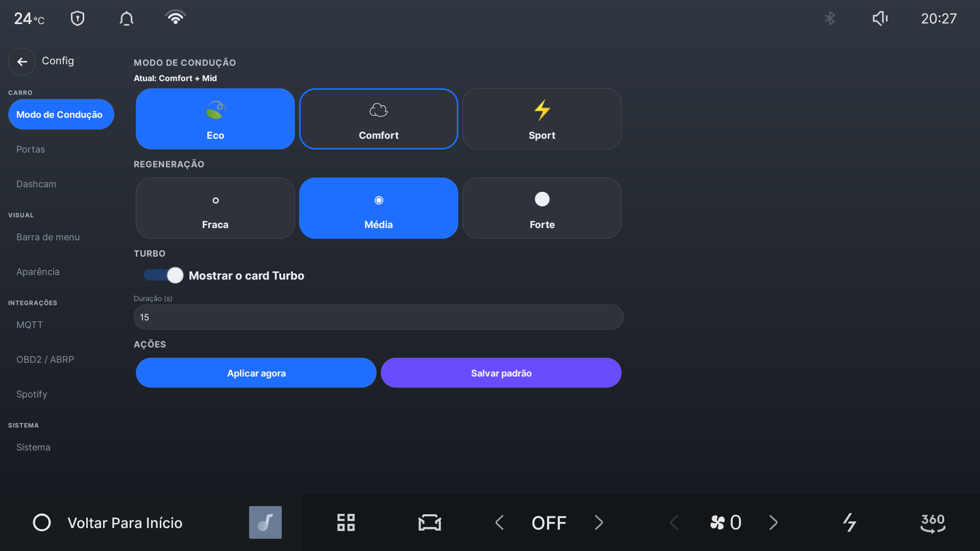The image size is (980, 551).
Task: Increase fan speed with right chevron
Action: [773, 522]
